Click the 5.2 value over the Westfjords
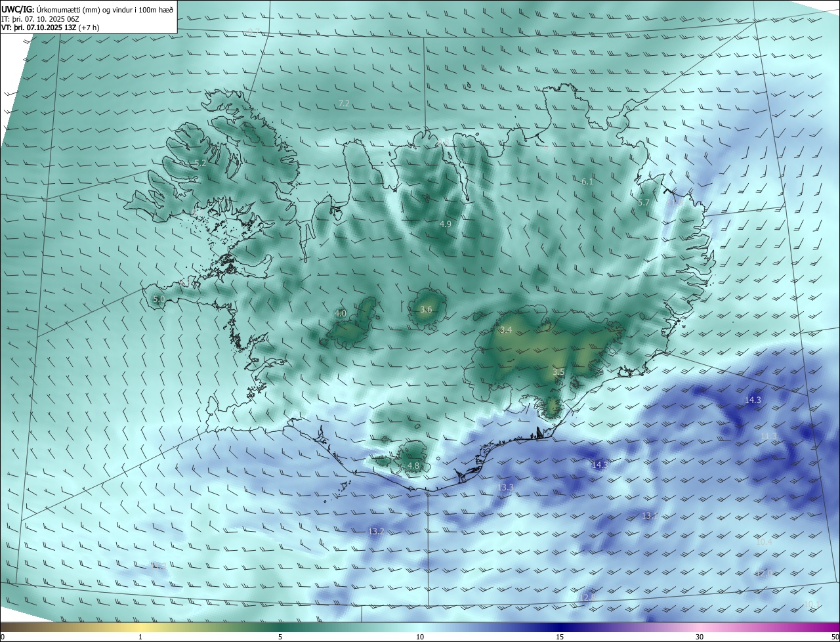This screenshot has height=642, width=840. pyautogui.click(x=200, y=163)
